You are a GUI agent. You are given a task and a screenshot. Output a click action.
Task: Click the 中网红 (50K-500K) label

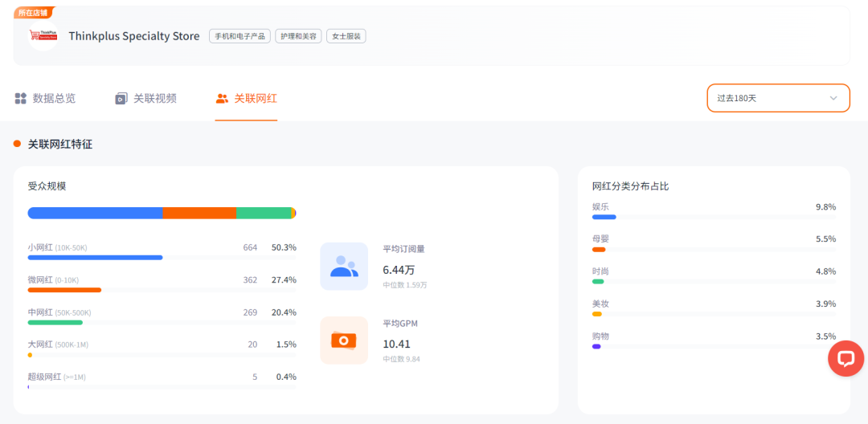click(x=59, y=312)
